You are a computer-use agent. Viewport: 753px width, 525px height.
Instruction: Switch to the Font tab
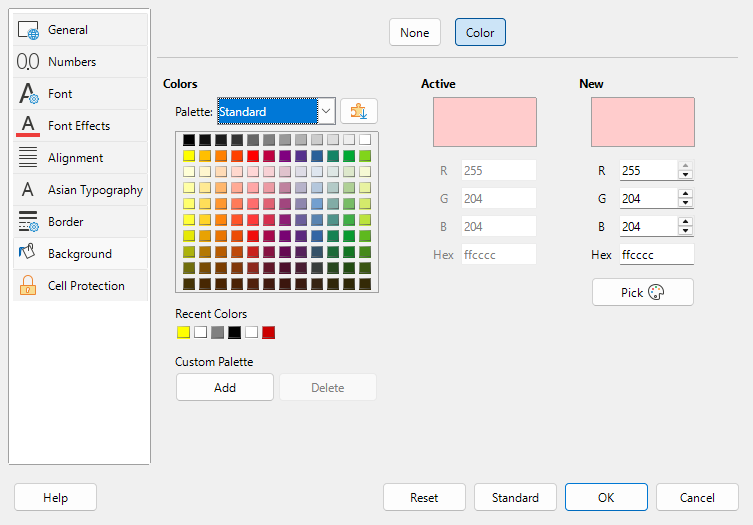pos(80,94)
